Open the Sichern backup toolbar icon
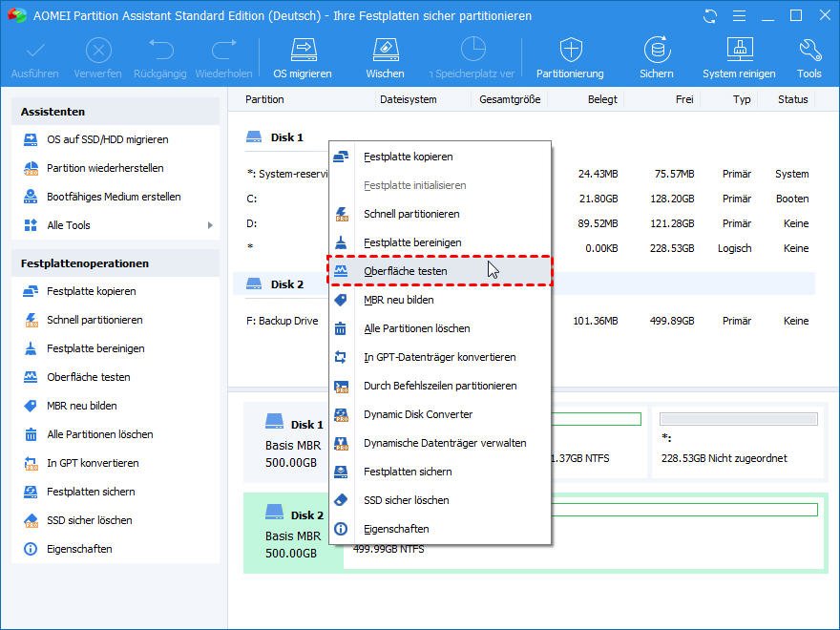840x630 pixels. tap(657, 58)
